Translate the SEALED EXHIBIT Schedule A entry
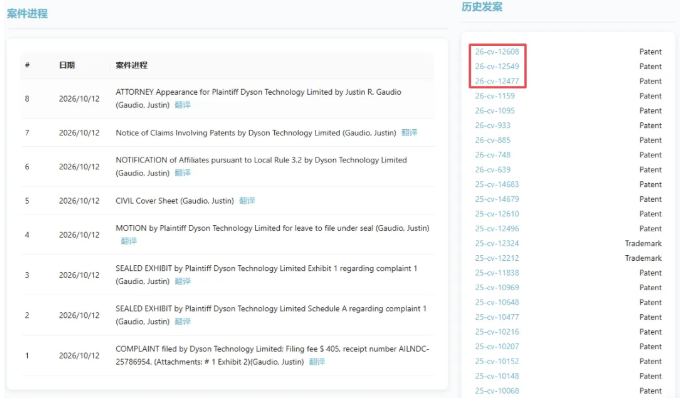 tap(183, 322)
